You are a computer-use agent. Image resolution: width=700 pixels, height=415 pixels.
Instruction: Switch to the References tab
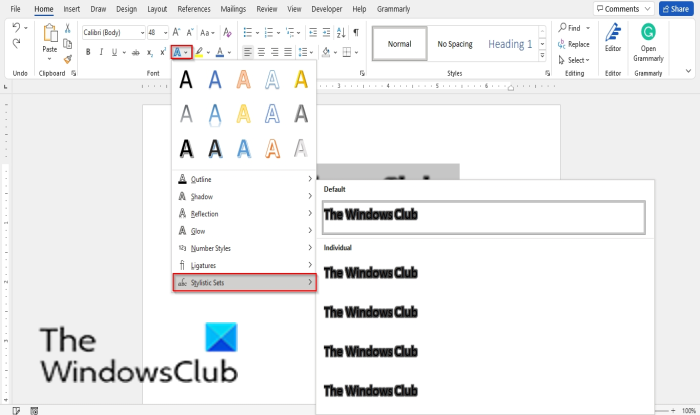[194, 9]
